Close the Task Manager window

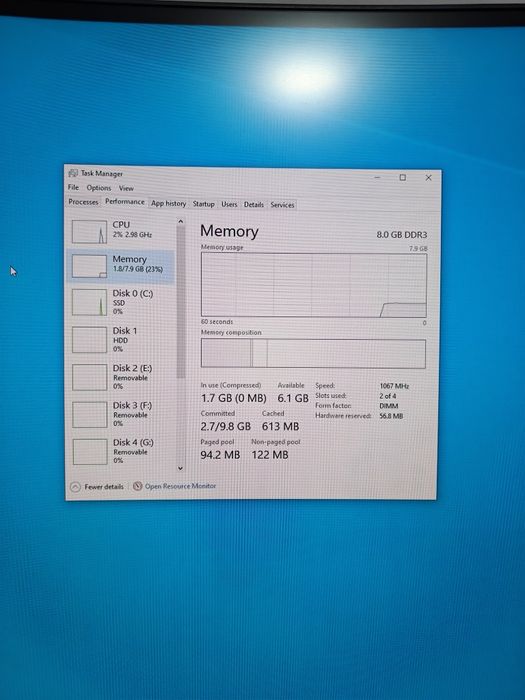click(429, 178)
